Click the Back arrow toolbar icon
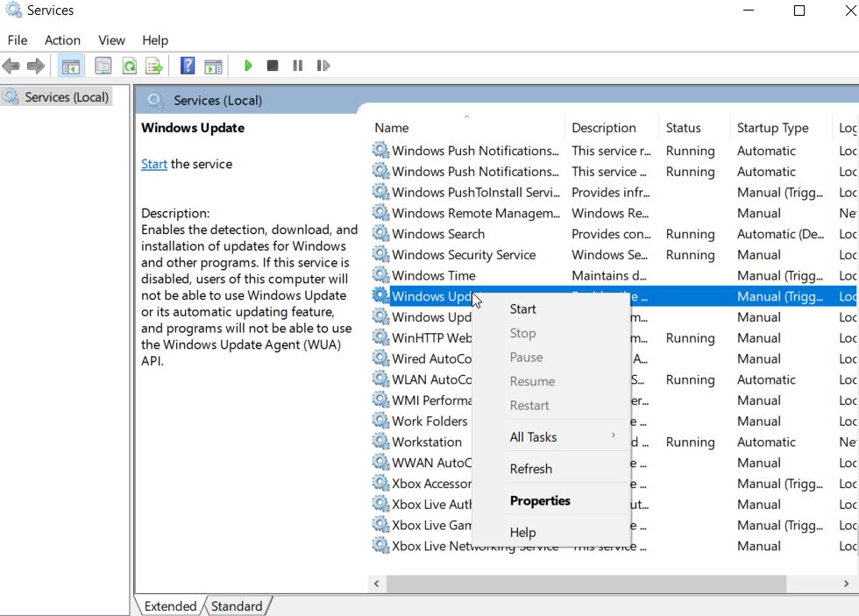 pos(11,67)
